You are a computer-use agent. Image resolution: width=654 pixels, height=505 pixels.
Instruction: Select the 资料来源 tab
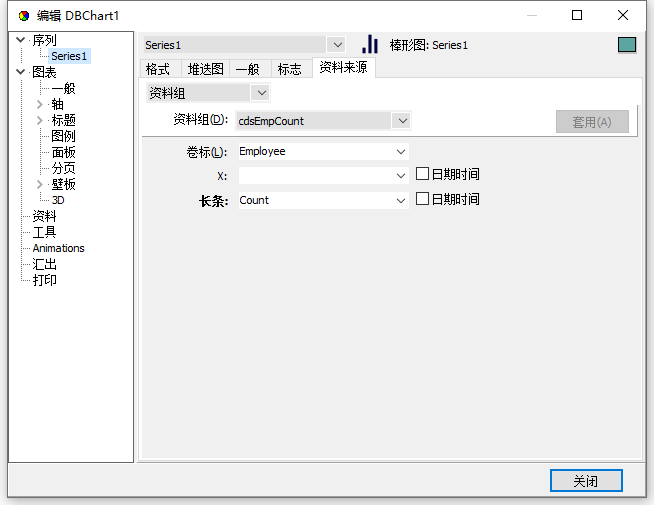(x=344, y=68)
